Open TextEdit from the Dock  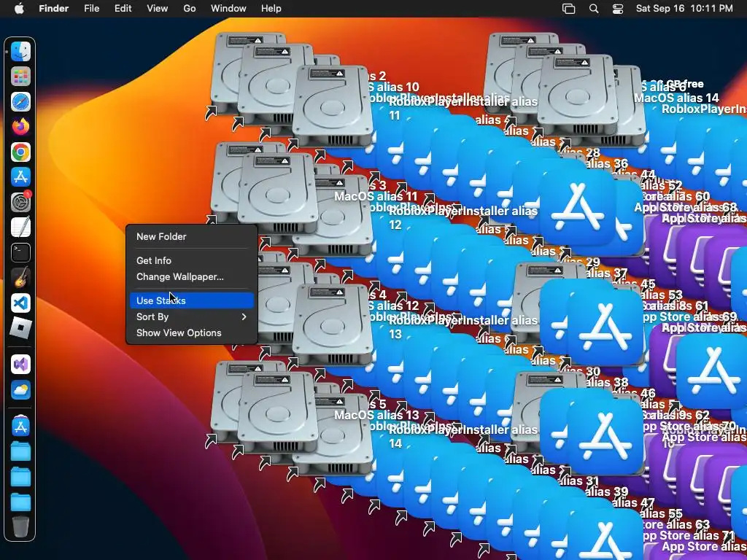pyautogui.click(x=20, y=227)
